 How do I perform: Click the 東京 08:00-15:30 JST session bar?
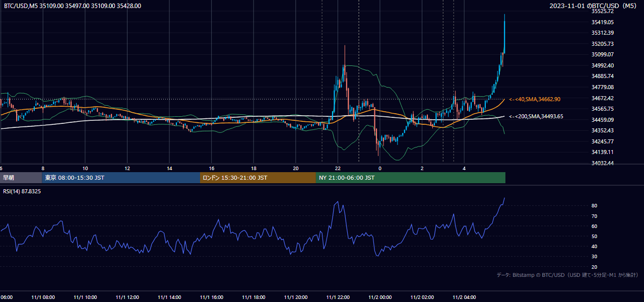pyautogui.click(x=121, y=178)
